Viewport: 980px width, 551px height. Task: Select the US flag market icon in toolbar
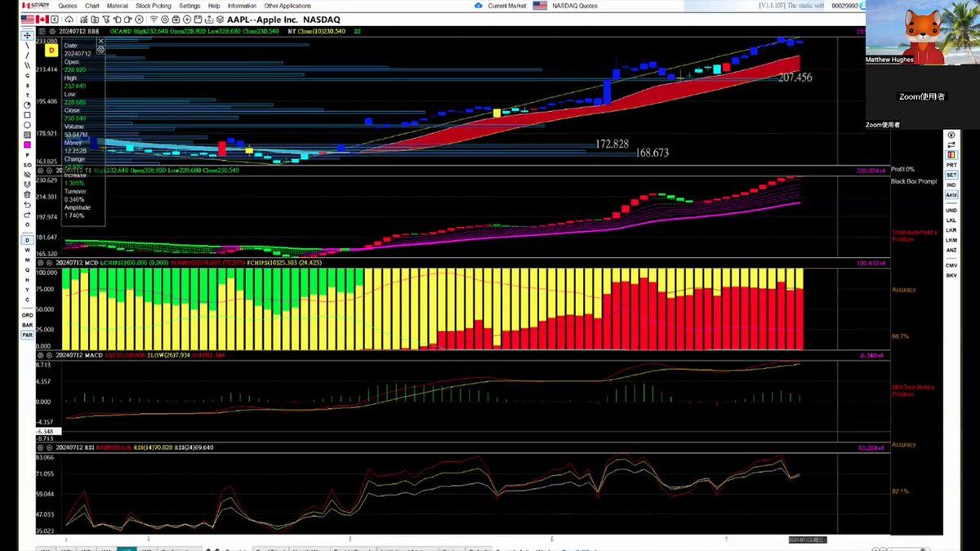pyautogui.click(x=29, y=19)
